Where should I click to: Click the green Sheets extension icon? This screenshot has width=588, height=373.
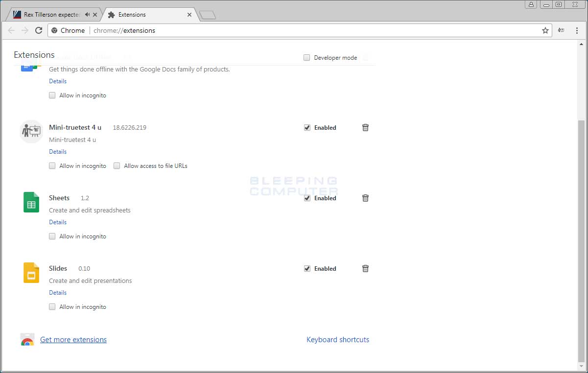coord(31,202)
